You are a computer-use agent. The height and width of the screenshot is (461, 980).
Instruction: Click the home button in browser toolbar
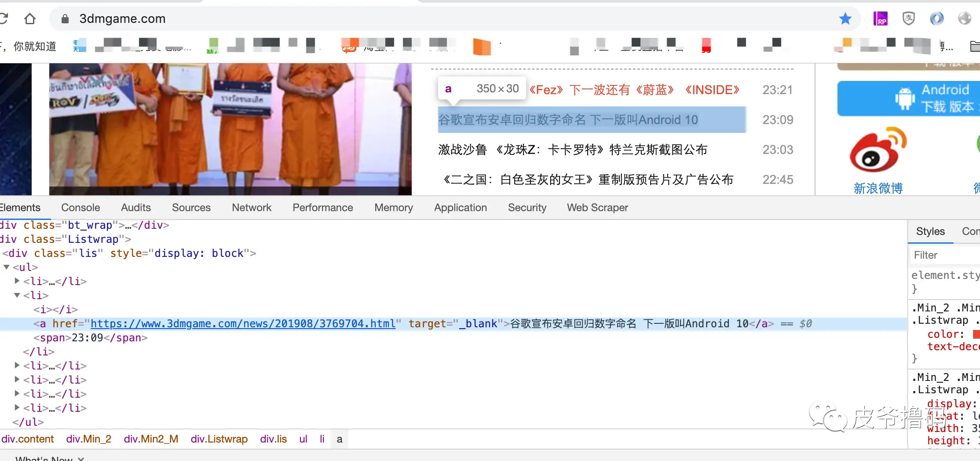point(30,18)
